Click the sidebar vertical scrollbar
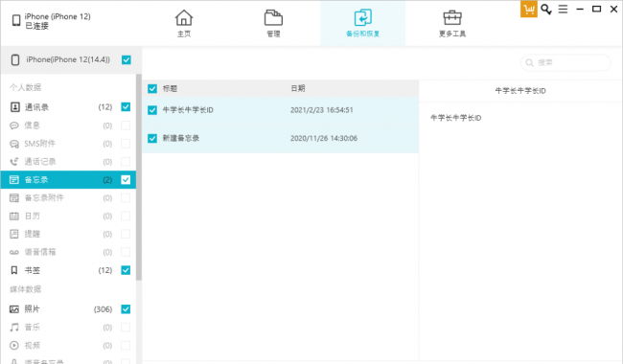 click(x=139, y=177)
